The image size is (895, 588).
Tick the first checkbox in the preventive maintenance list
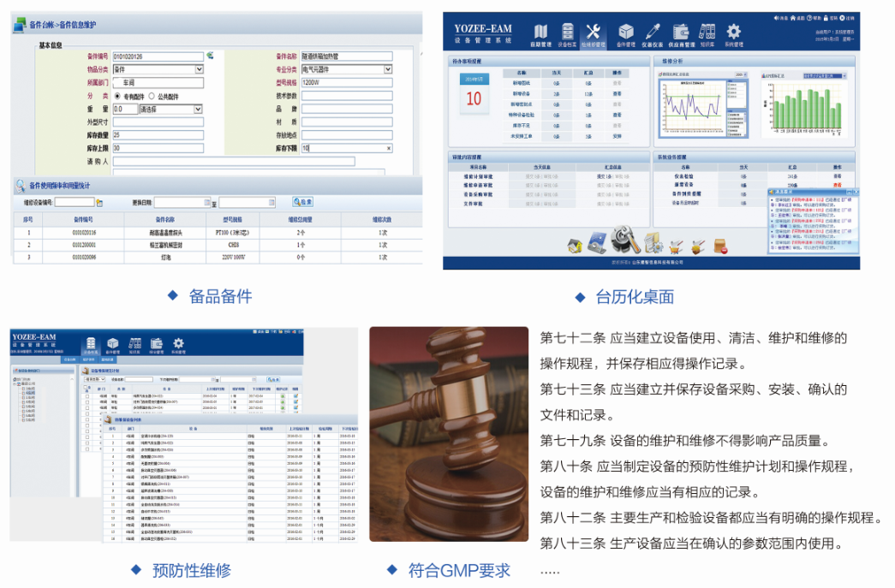pyautogui.click(x=87, y=395)
